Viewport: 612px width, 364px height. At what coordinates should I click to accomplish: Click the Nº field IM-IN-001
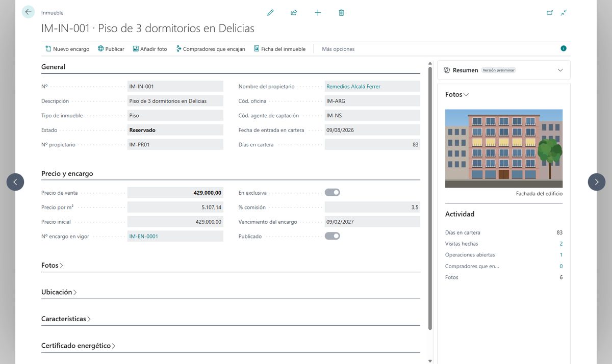tap(175, 87)
